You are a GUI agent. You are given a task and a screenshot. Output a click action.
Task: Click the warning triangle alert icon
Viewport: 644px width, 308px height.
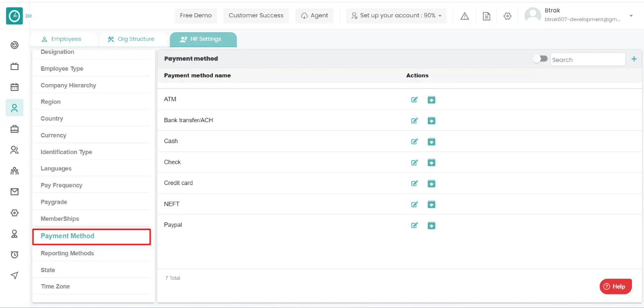click(464, 16)
